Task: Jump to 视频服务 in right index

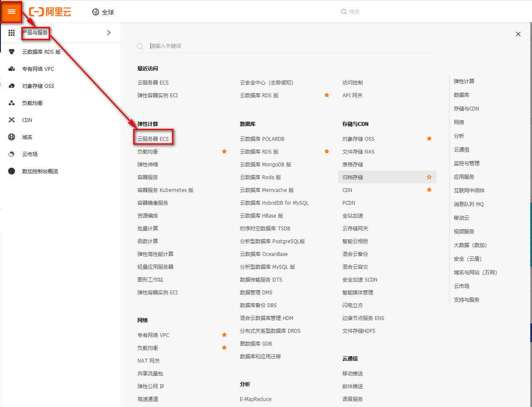Action: pyautogui.click(x=464, y=232)
